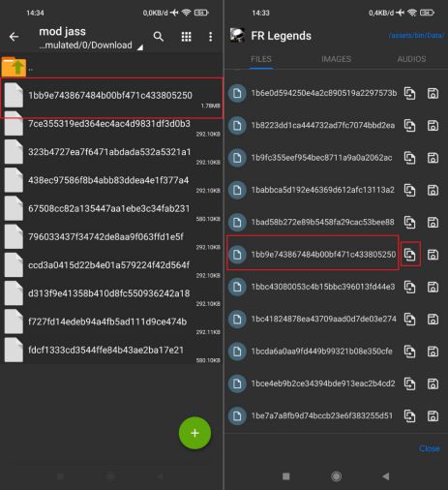Replace file 1bce4eb9b2ce34394bde913eac2b4cd2
This screenshot has height=490, width=448.
point(410,383)
